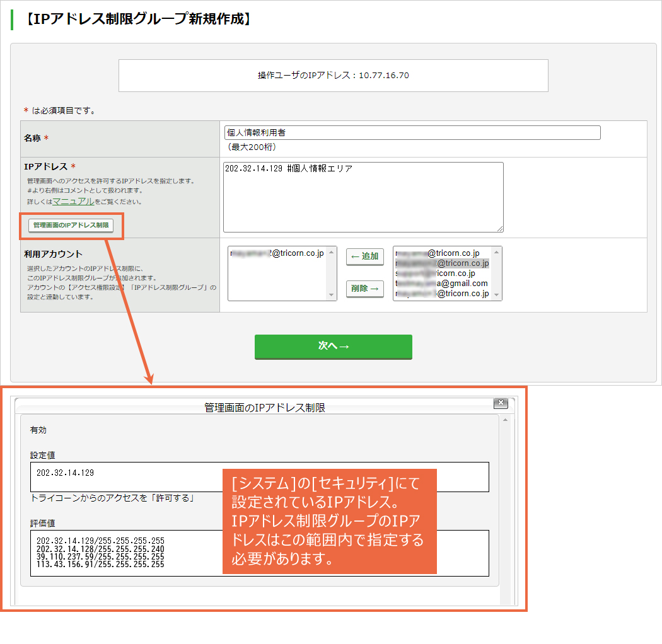
Task: Select last @tricorn.co.jp entry in right list
Action: point(442,293)
